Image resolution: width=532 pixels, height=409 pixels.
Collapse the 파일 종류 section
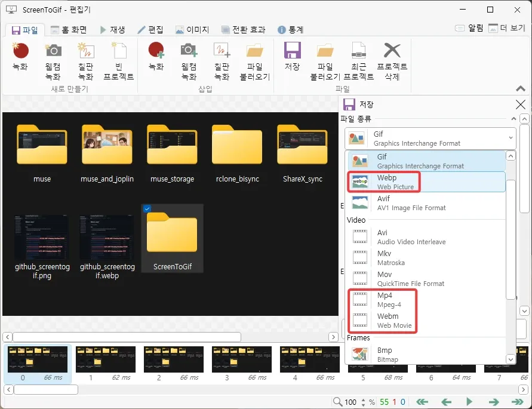513,119
